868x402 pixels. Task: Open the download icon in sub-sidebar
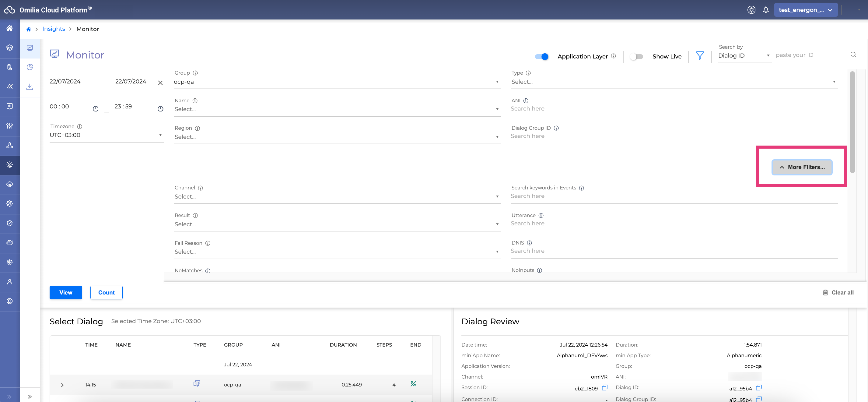30,87
